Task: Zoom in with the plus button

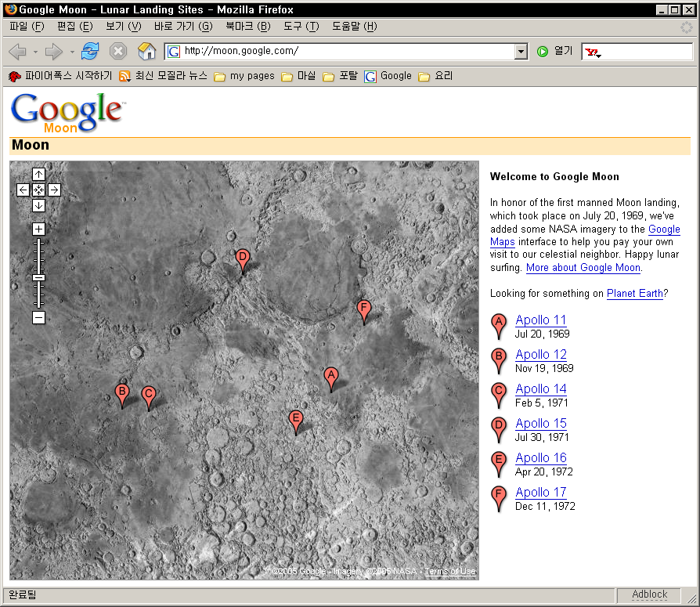Action: click(39, 229)
